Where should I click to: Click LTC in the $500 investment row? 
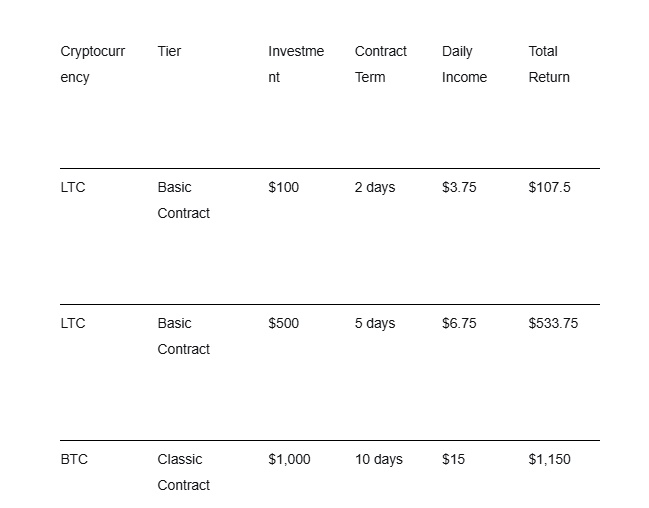coord(73,323)
